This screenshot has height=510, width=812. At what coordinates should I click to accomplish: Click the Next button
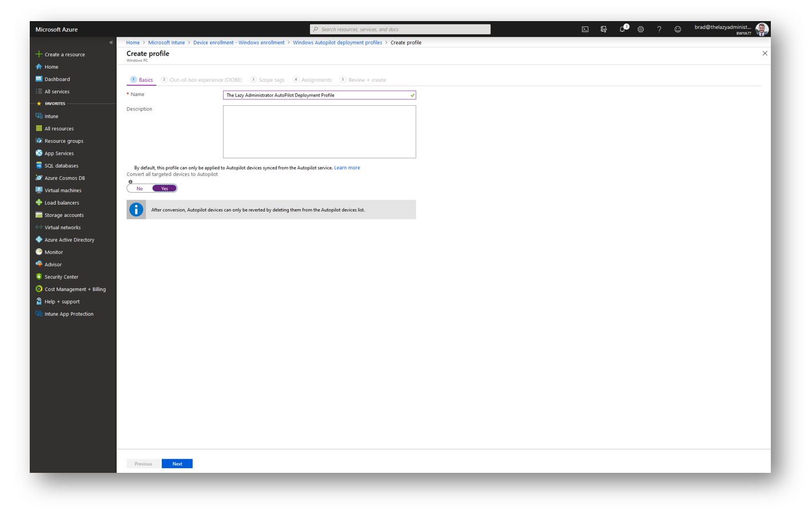click(177, 464)
